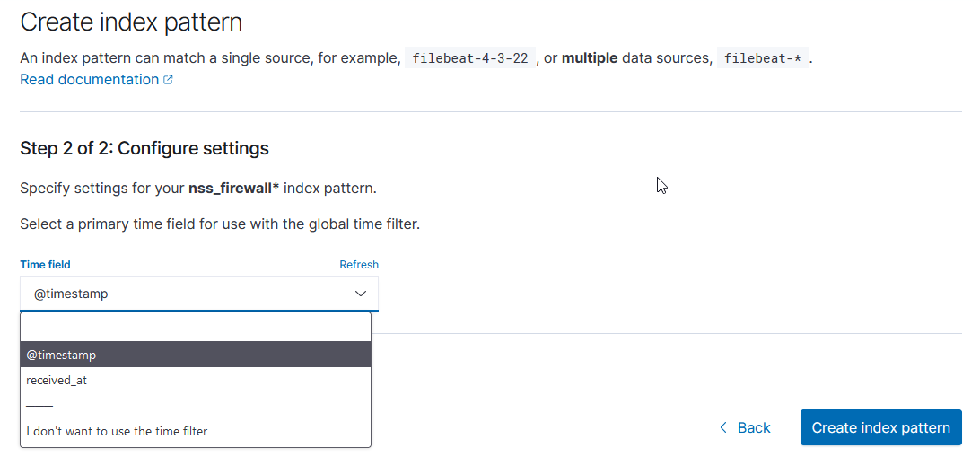Click the Create index pattern button
Screen dimensions: 980x457
[x=880, y=427]
